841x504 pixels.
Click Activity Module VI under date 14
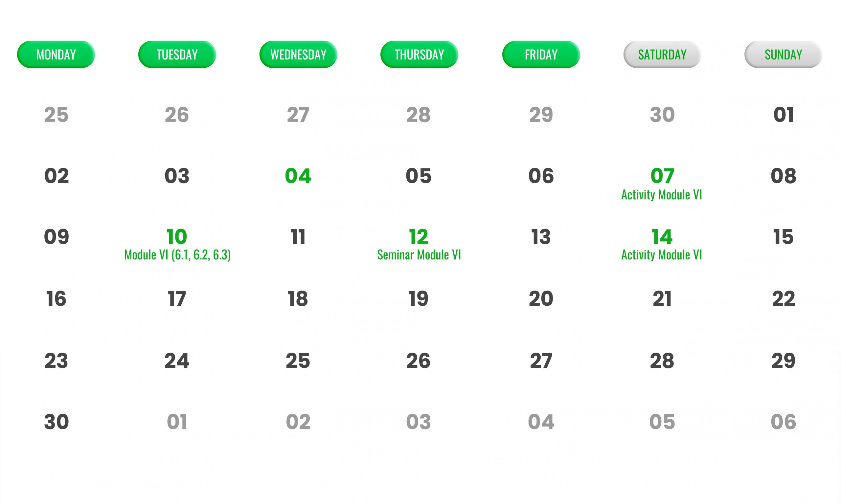(x=662, y=255)
